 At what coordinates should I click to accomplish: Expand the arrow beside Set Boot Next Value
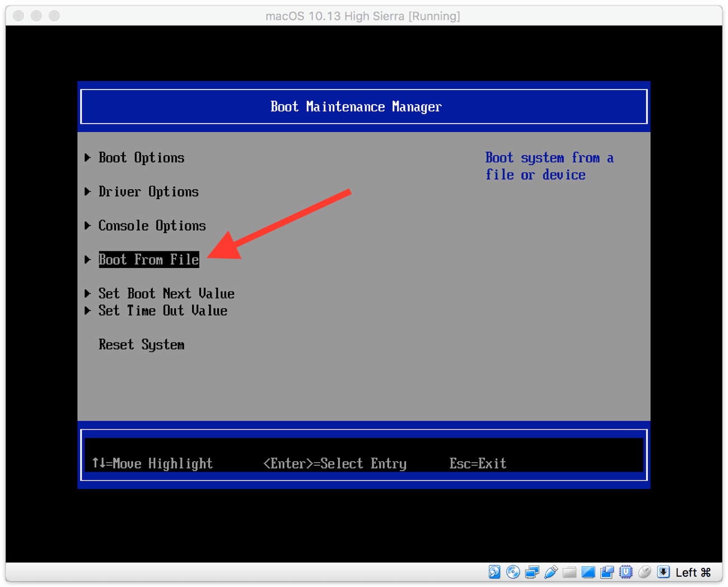[87, 294]
